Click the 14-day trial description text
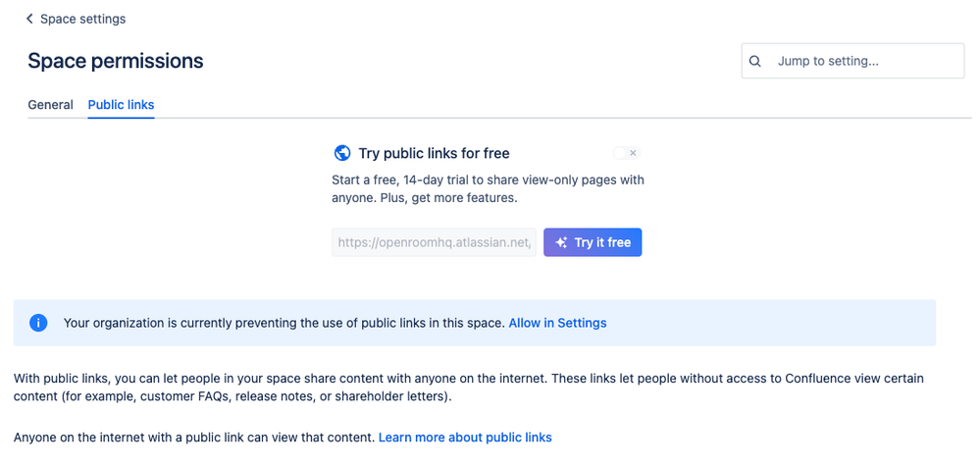980x465 pixels. coord(488,189)
